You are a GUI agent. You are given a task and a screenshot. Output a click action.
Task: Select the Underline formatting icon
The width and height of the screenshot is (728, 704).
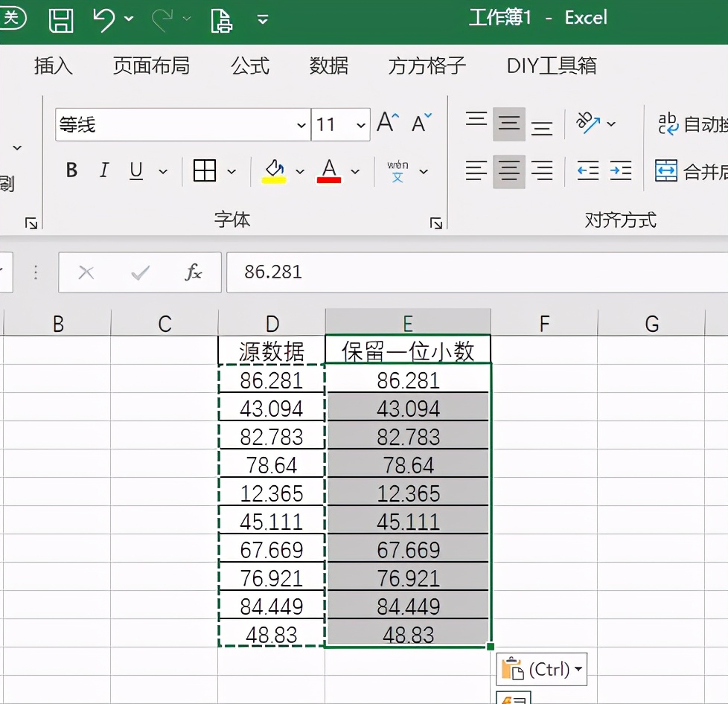(x=135, y=170)
